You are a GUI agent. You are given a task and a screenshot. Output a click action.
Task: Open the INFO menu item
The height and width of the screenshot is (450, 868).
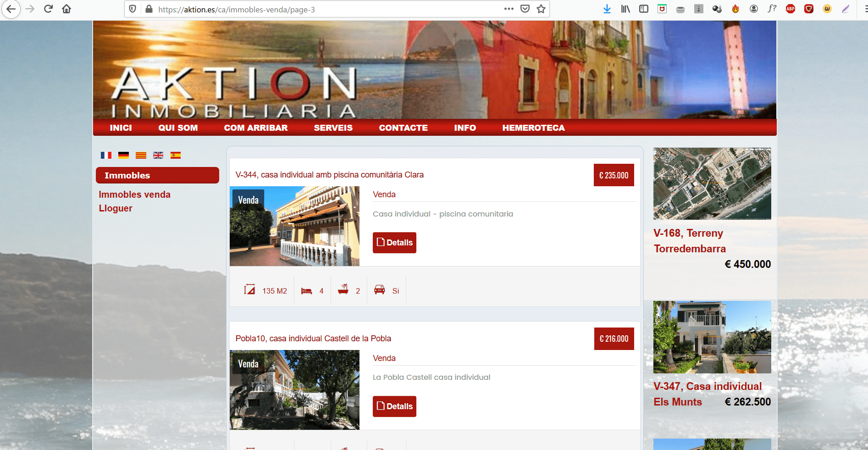(465, 128)
